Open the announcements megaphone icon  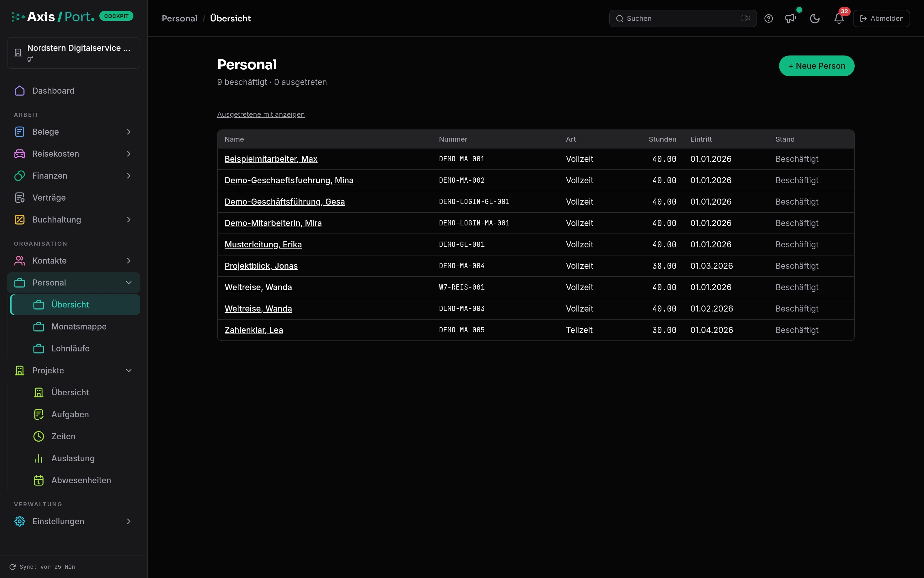(790, 18)
